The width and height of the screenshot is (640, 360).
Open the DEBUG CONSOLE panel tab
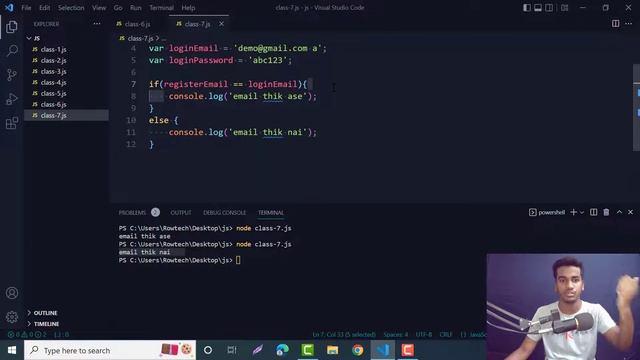click(x=224, y=213)
